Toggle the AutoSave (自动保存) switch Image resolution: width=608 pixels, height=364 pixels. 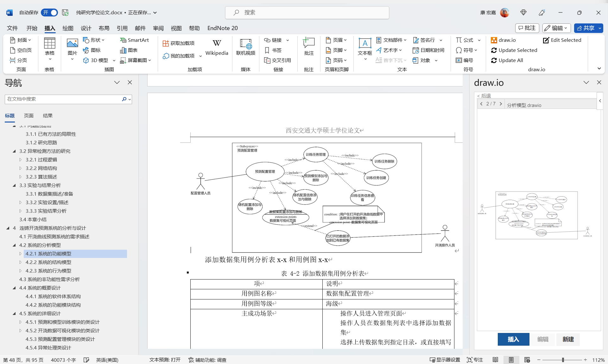tap(50, 13)
